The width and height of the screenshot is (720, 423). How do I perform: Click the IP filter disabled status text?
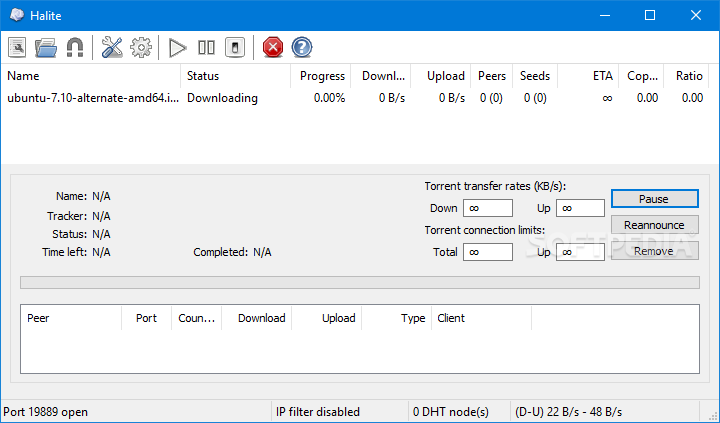[318, 412]
